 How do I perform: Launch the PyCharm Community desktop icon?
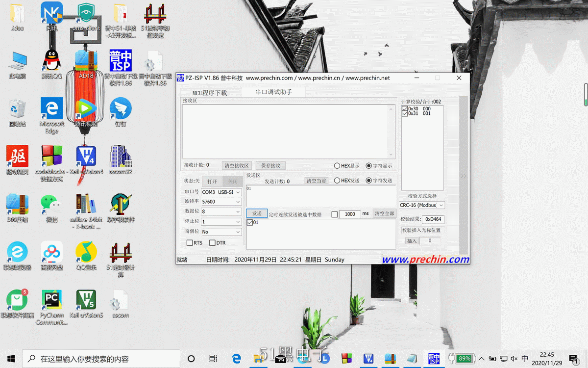tap(51, 300)
